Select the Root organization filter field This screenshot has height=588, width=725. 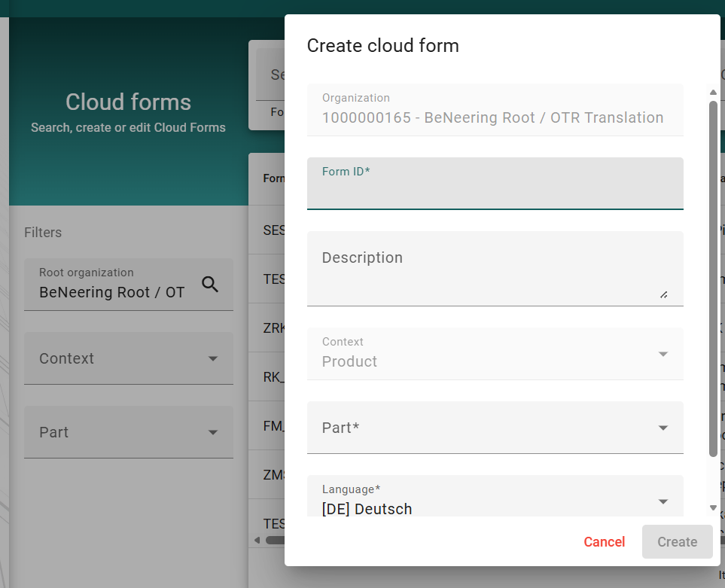tap(113, 285)
